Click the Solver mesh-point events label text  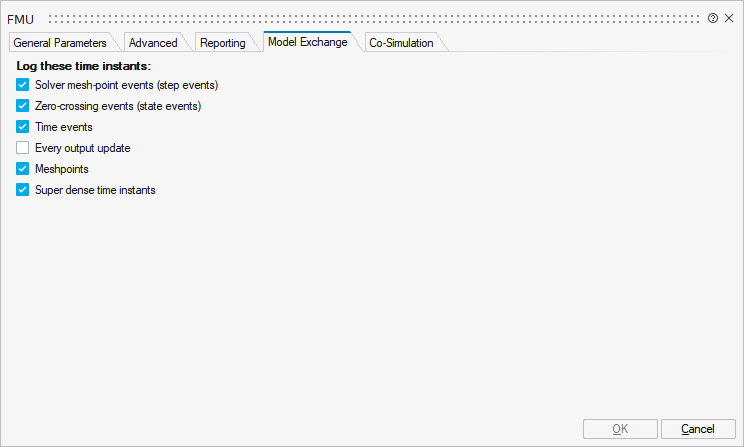[x=126, y=85]
